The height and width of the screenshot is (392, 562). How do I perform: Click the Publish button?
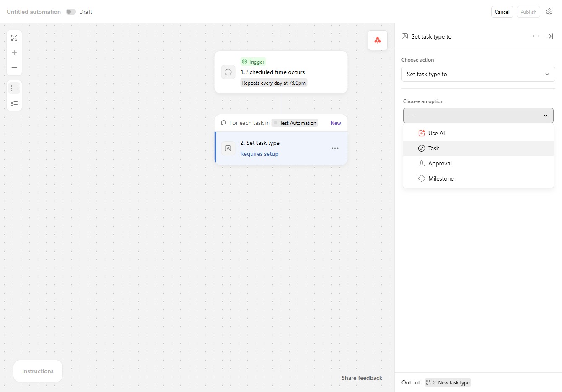528,12
